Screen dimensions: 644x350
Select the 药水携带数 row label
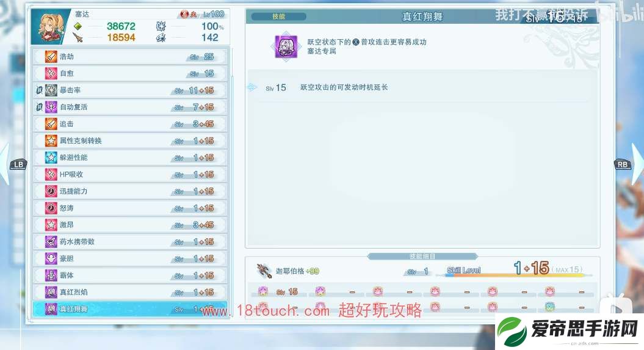77,241
